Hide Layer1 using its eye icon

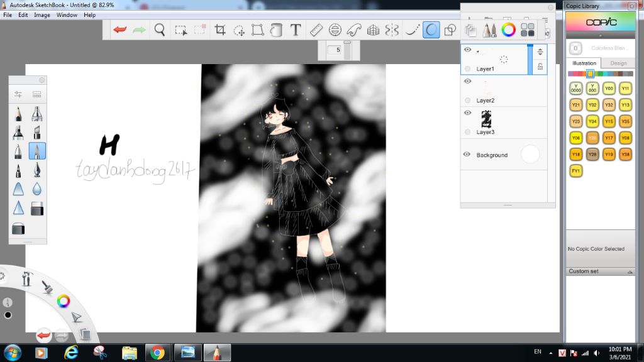467,50
